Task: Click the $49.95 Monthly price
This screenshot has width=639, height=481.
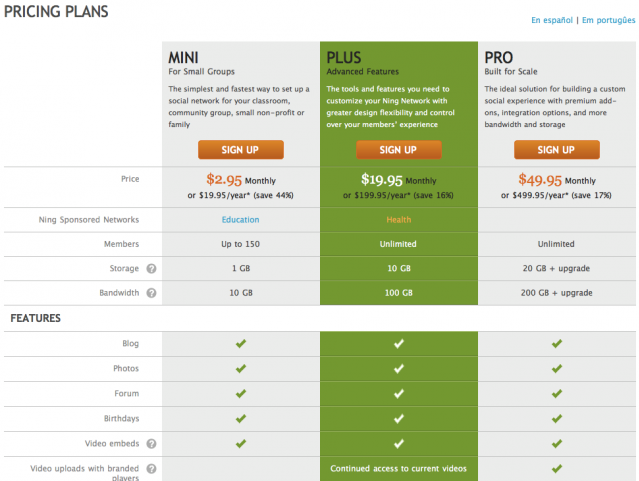Action: tap(557, 180)
